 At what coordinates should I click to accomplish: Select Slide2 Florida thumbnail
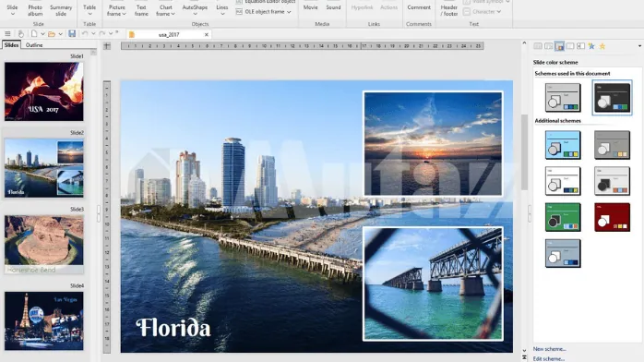coord(44,168)
